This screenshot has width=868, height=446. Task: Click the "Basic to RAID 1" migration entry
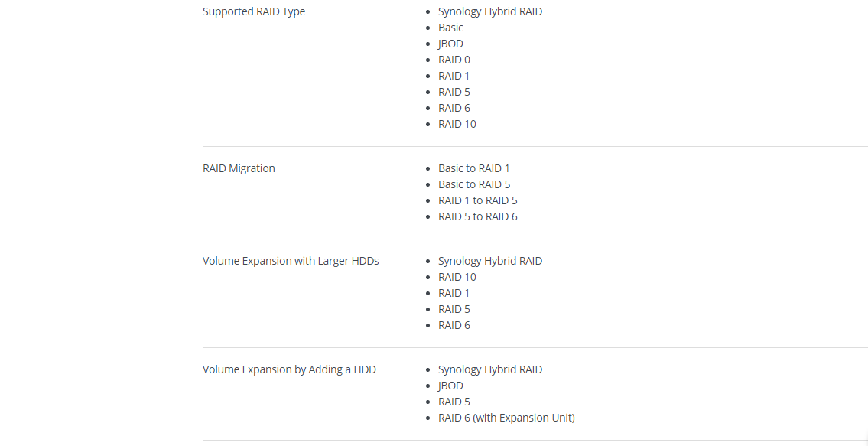coord(473,168)
